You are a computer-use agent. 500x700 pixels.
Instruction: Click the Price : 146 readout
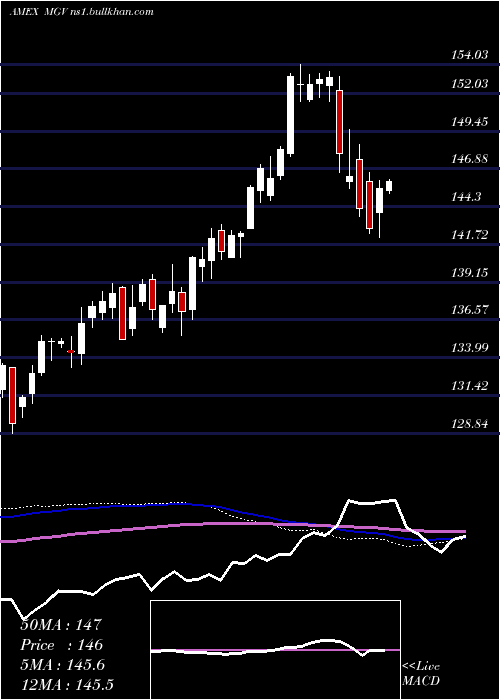(x=61, y=645)
